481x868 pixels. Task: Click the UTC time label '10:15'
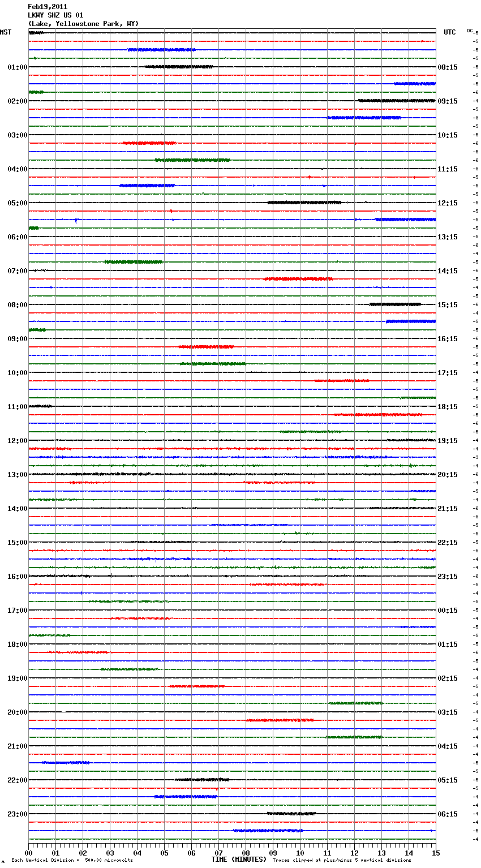(x=448, y=135)
